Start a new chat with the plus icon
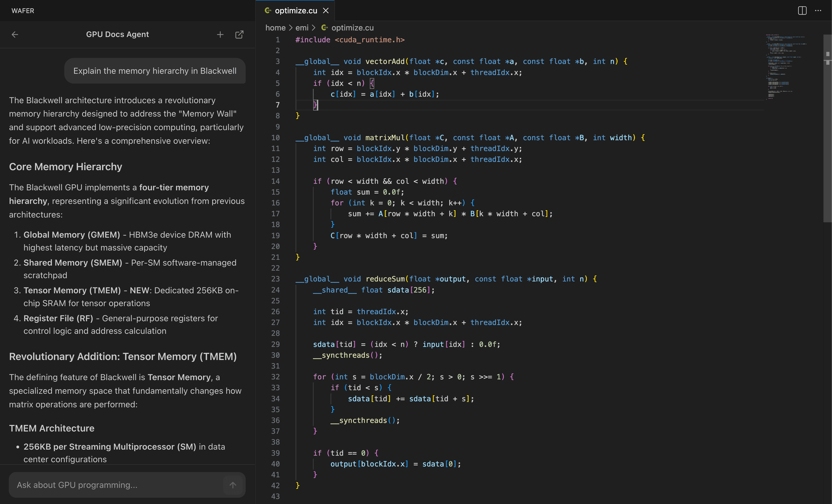 [x=220, y=34]
